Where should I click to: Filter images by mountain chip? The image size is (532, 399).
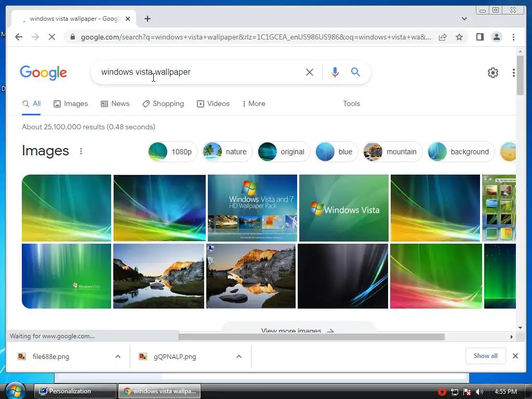[392, 152]
